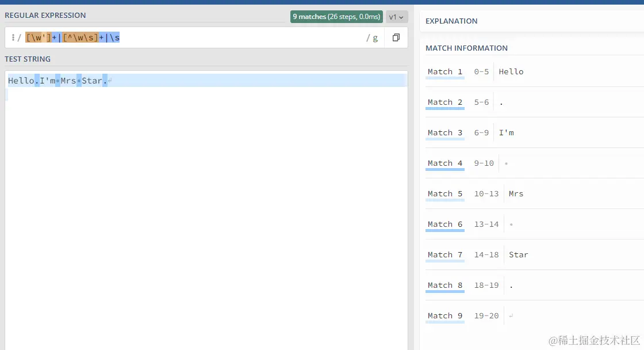Select the 'Match 8' label
The image size is (644, 350).
coord(445,285)
